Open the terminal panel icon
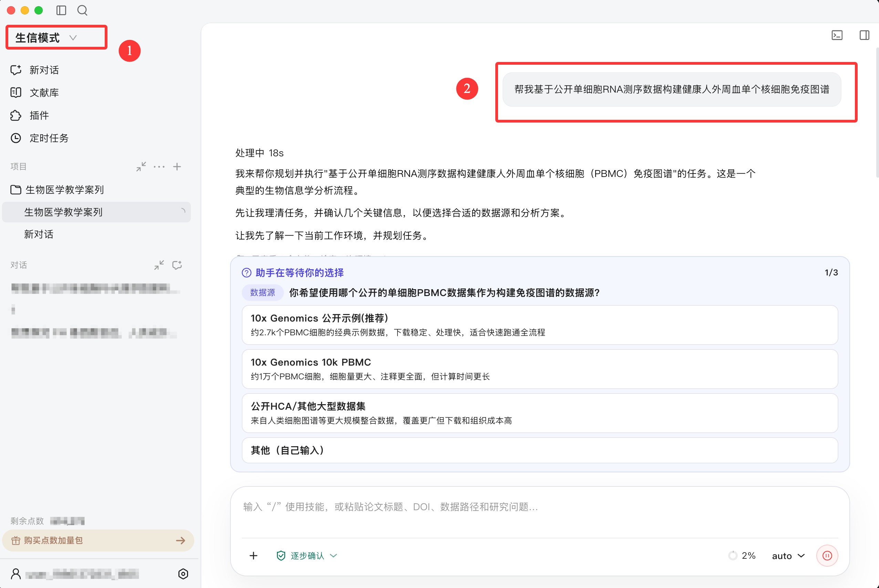 click(x=837, y=35)
